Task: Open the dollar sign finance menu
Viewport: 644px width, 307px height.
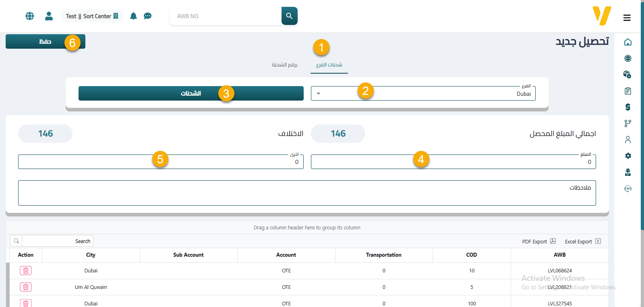Action: click(627, 107)
